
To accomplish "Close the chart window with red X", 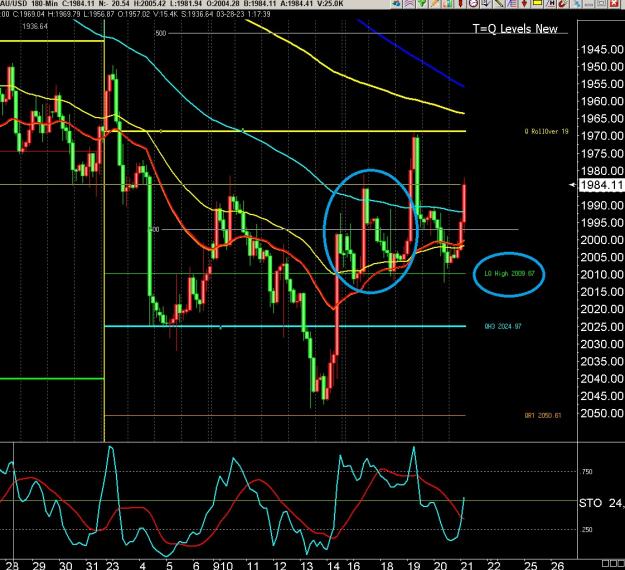I will (x=614, y=4).
